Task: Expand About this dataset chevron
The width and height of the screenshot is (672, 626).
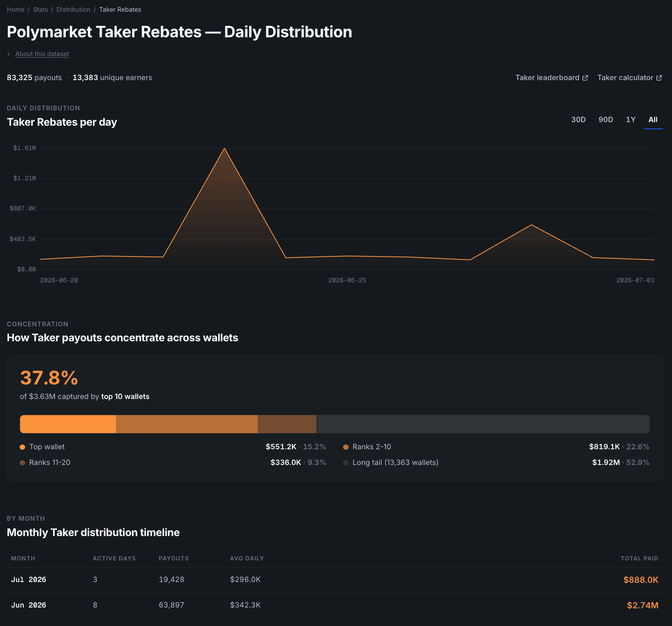Action: pyautogui.click(x=9, y=54)
